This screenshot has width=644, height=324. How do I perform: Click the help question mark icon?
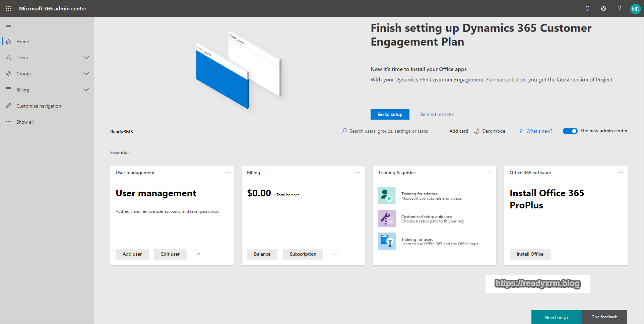coord(619,8)
